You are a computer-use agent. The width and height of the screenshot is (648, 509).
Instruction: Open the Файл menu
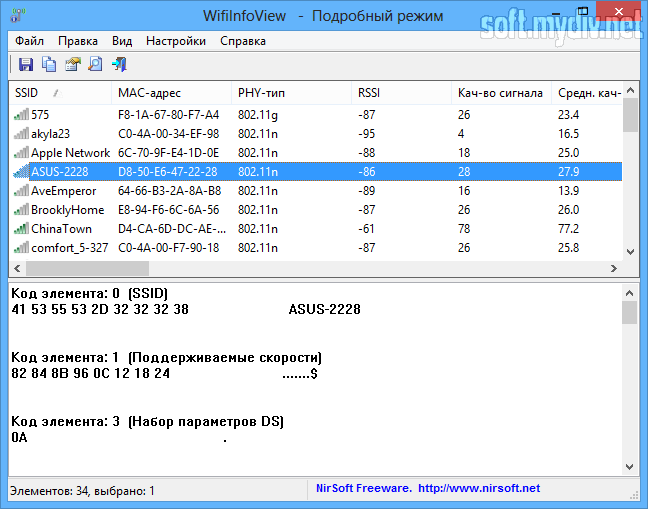[29, 41]
